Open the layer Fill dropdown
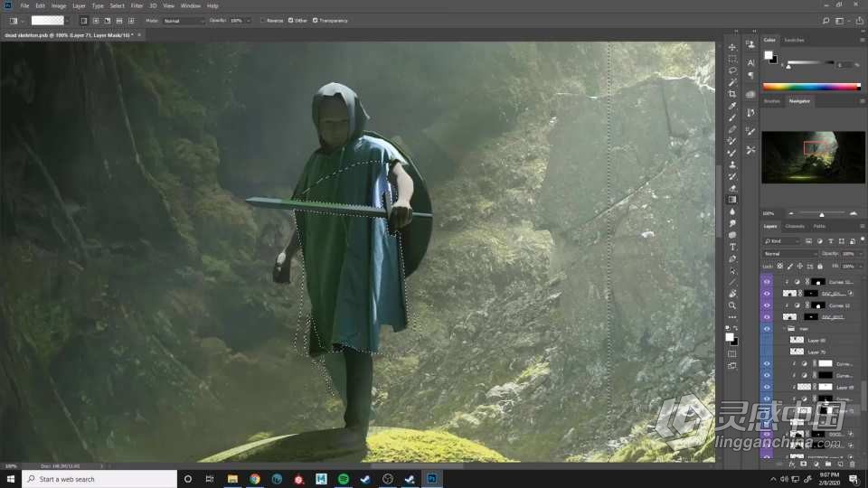The height and width of the screenshot is (488, 868). point(860,266)
